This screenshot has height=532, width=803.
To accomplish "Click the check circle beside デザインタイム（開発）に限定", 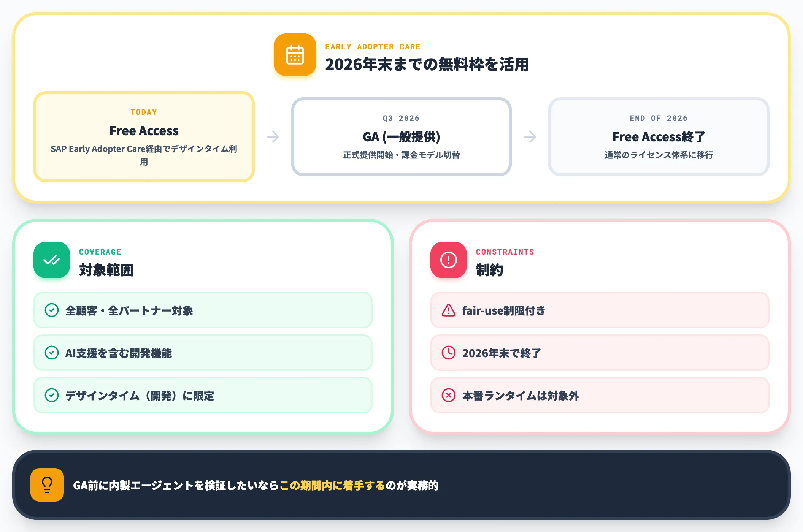I will tap(52, 396).
